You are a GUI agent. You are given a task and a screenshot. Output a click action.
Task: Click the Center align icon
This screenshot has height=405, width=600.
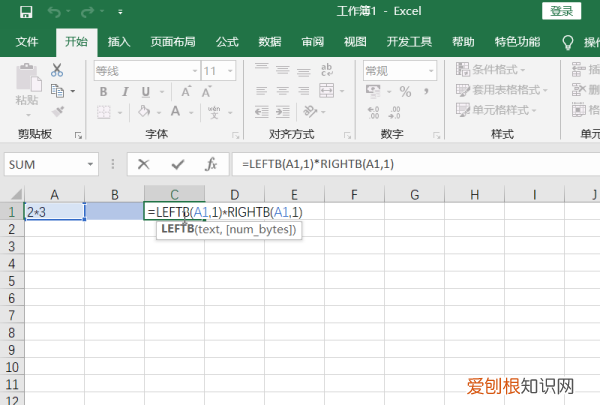click(x=283, y=91)
